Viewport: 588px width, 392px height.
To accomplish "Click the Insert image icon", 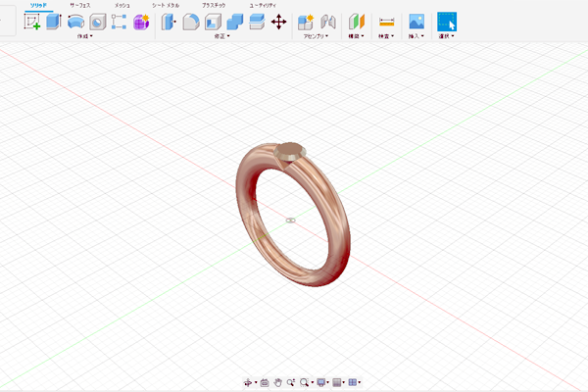I will coord(416,22).
